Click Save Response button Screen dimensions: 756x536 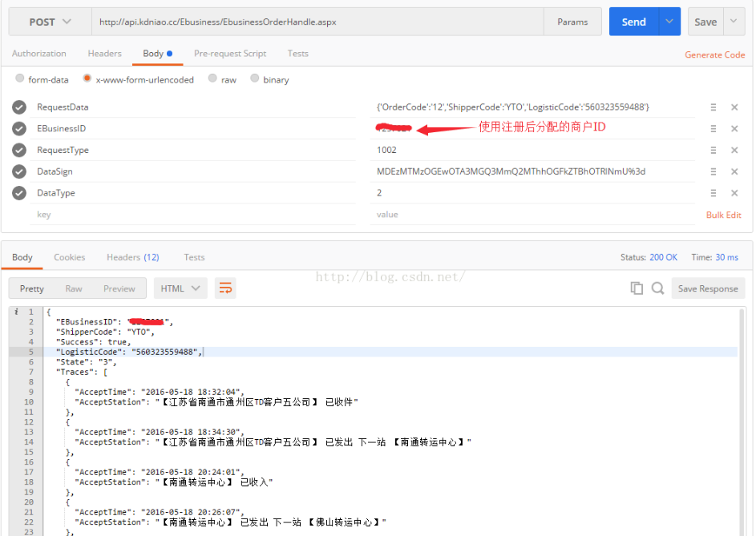[708, 288]
